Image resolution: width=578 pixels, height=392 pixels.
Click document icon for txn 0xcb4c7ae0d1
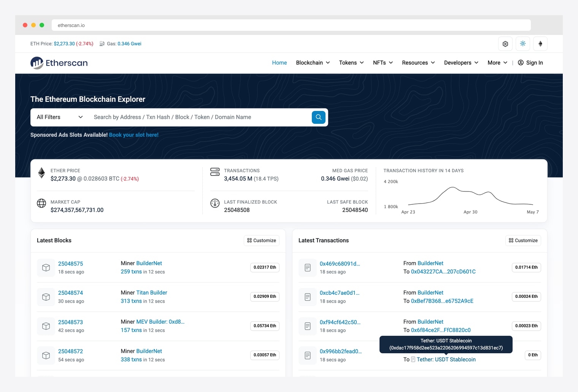click(x=308, y=297)
